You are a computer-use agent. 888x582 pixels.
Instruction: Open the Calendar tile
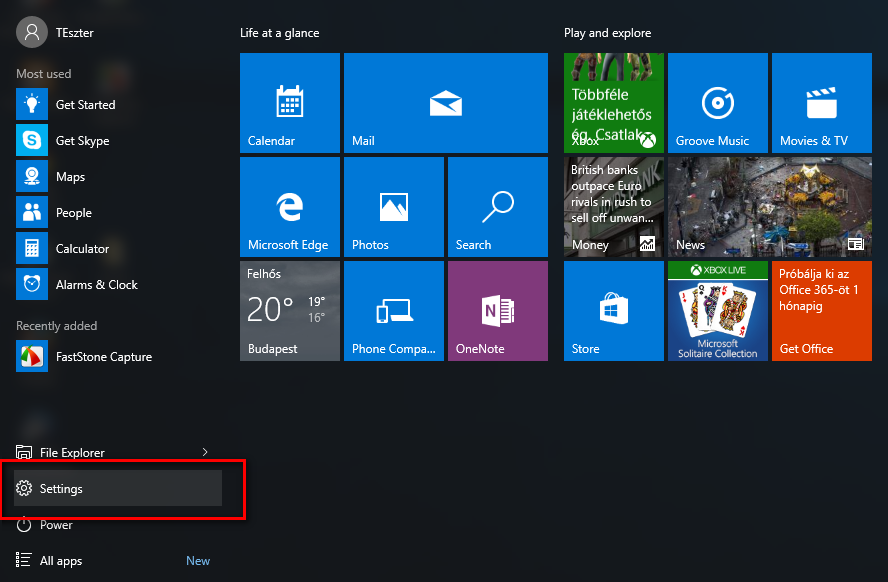point(289,103)
